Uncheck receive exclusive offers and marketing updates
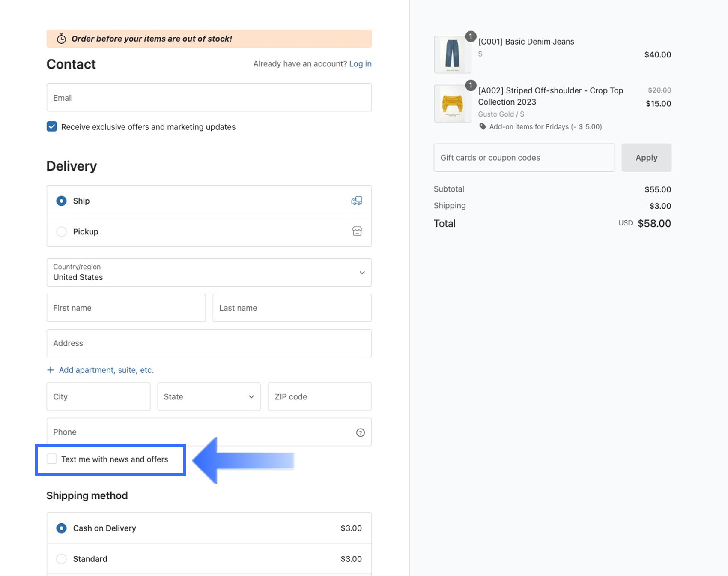Viewport: 728px width, 576px height. (52, 126)
